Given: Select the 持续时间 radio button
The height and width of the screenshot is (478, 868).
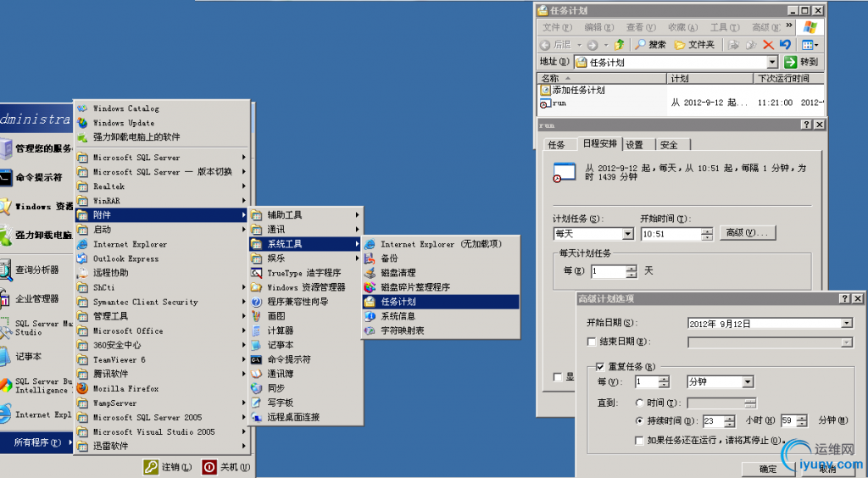Looking at the screenshot, I should 639,421.
